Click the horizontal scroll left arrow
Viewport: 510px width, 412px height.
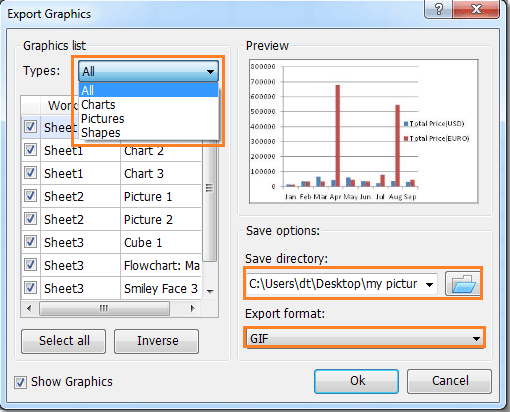29,308
